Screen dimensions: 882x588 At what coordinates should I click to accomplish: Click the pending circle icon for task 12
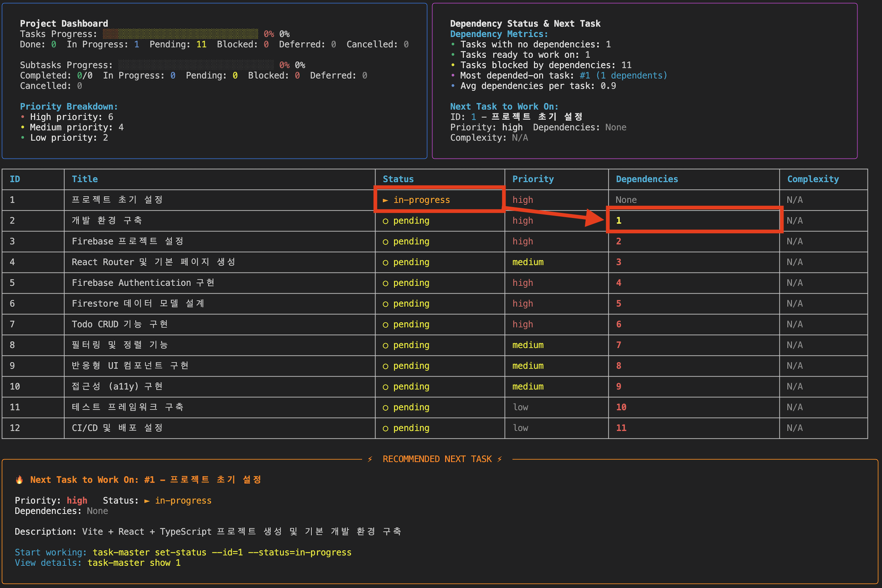click(385, 428)
